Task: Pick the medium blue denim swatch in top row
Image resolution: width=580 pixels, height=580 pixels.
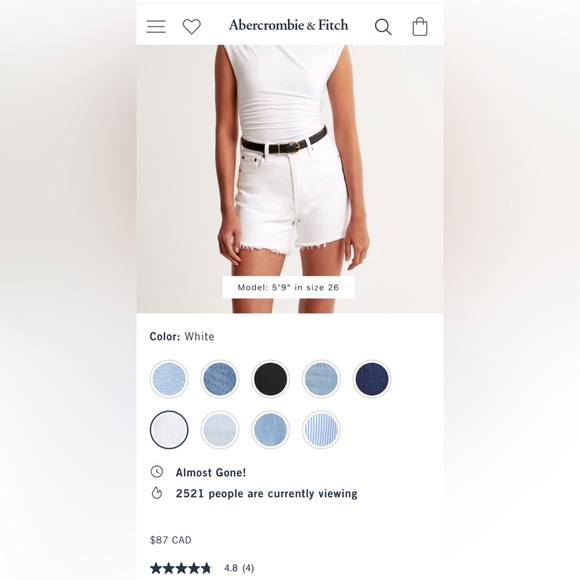Action: pos(220,379)
